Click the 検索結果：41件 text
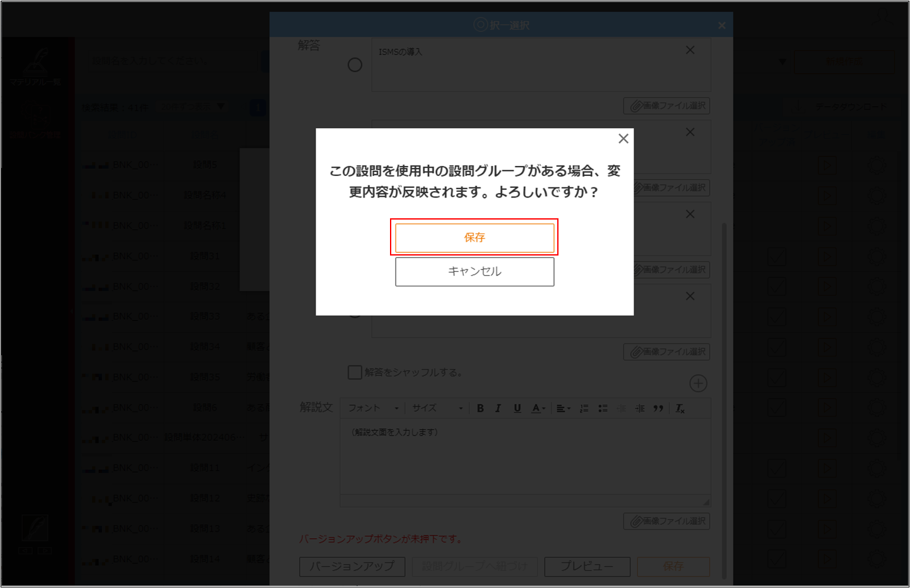 [x=115, y=107]
